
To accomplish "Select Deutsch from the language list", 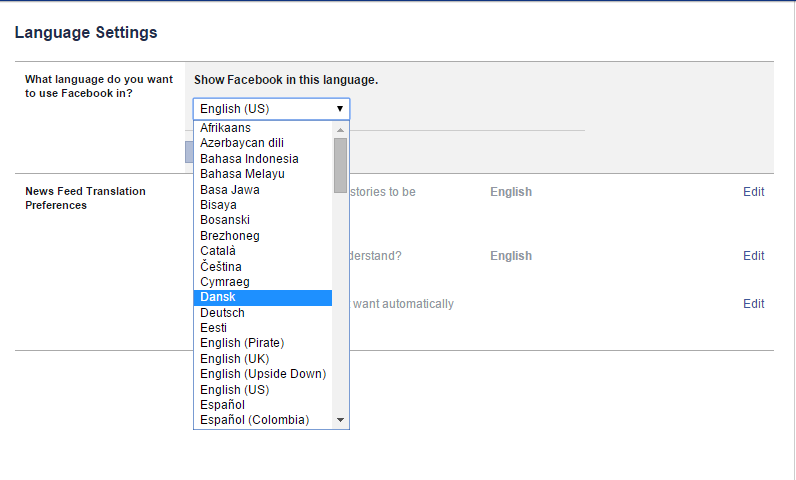I will pos(263,313).
